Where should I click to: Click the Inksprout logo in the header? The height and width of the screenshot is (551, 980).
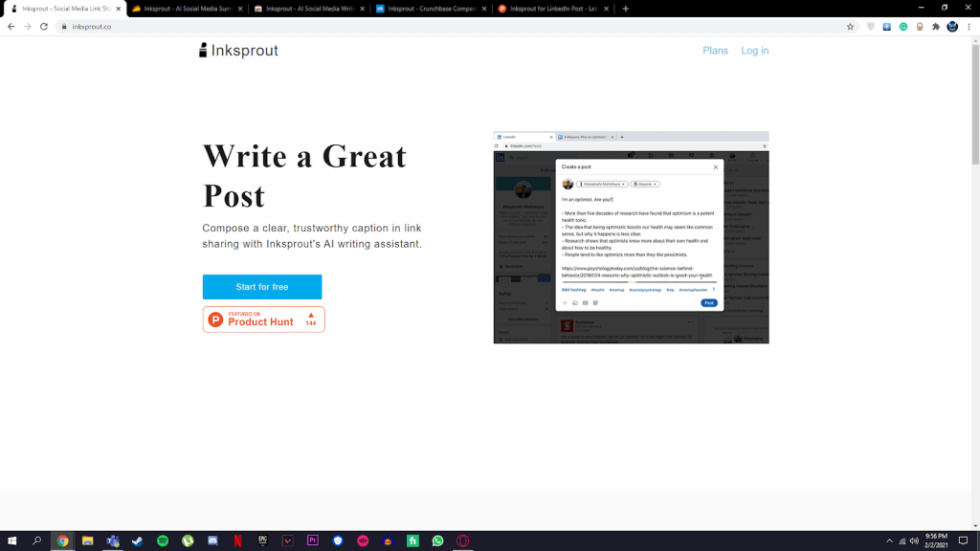point(238,51)
